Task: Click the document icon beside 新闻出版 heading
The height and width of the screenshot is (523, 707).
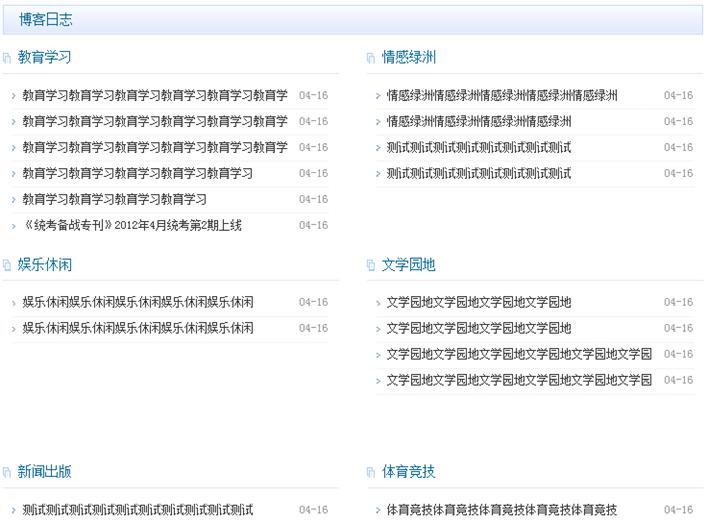Action: click(7, 472)
